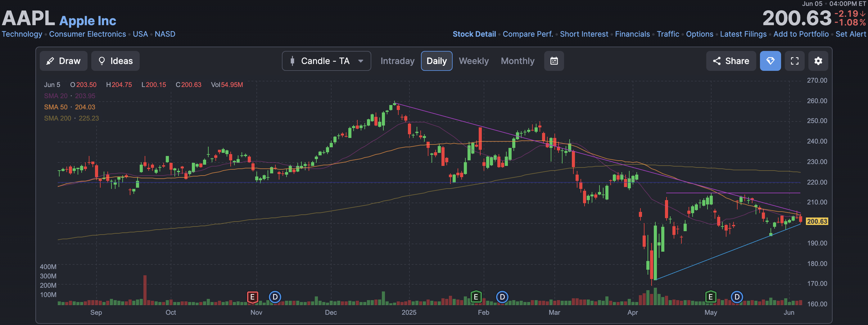Click the C 200.63 close value

(x=188, y=85)
